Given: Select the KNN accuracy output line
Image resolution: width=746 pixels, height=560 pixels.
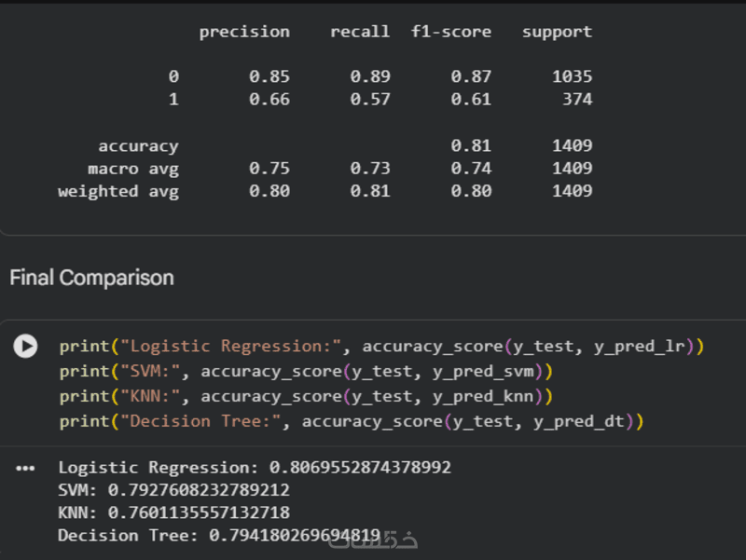Looking at the screenshot, I should [173, 512].
